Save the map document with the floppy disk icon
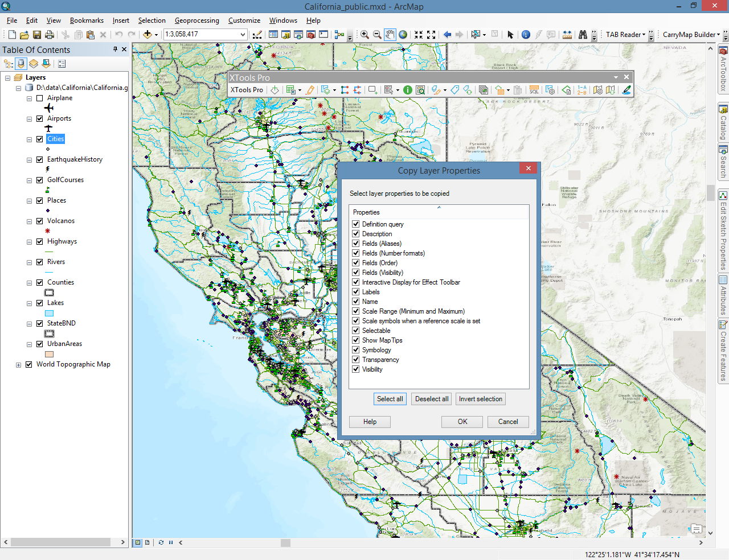Image resolution: width=729 pixels, height=560 pixels. [x=37, y=35]
